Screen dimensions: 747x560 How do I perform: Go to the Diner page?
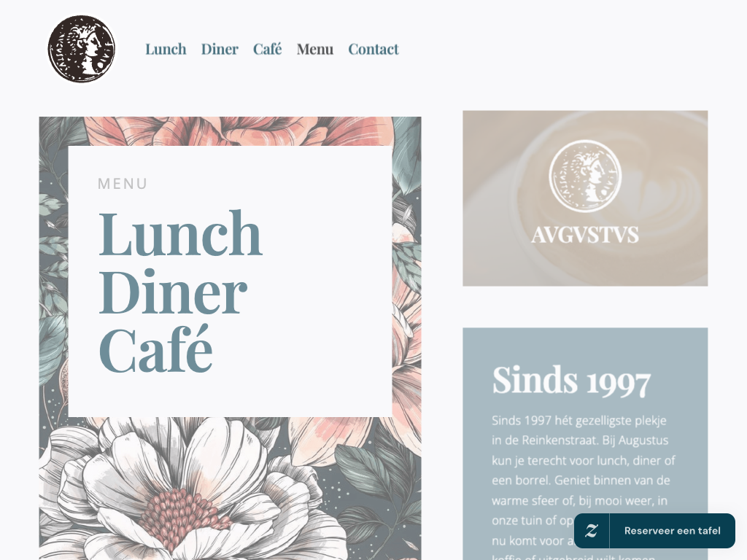click(x=220, y=49)
